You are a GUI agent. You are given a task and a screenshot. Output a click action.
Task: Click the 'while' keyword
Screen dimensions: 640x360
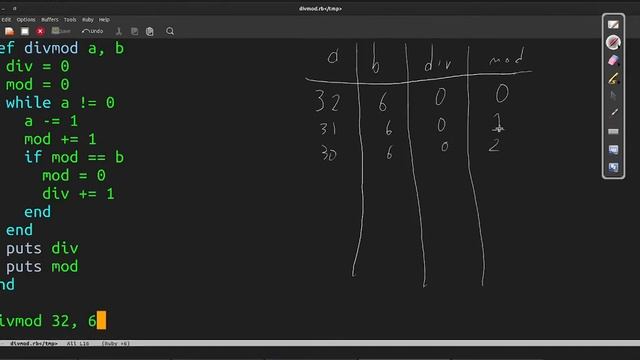[x=28, y=103]
